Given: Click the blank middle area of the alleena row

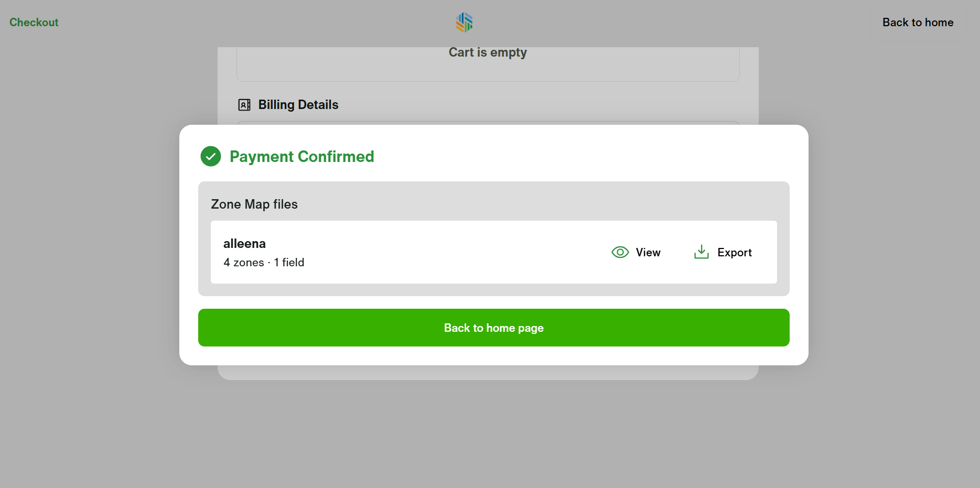Looking at the screenshot, I should 446,252.
